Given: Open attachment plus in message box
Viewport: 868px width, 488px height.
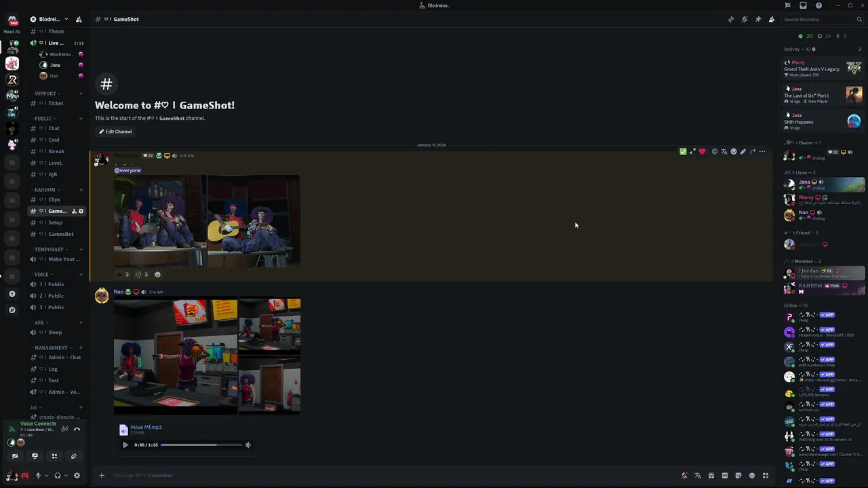Looking at the screenshot, I should 102,475.
